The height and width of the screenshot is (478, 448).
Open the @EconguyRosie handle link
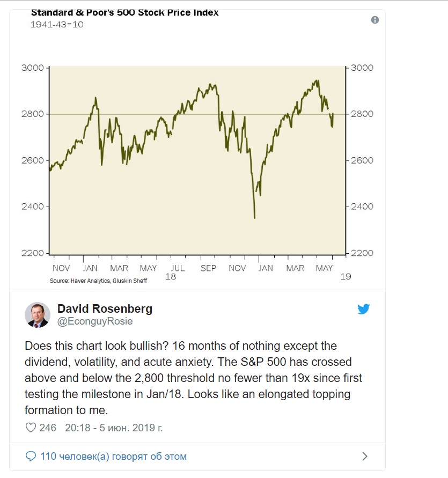pos(95,321)
